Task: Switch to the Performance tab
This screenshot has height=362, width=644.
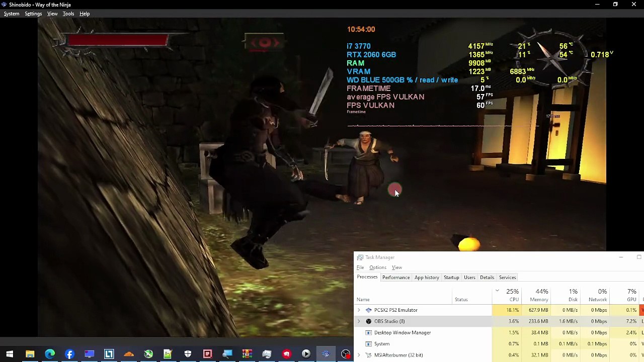Action: pyautogui.click(x=396, y=278)
